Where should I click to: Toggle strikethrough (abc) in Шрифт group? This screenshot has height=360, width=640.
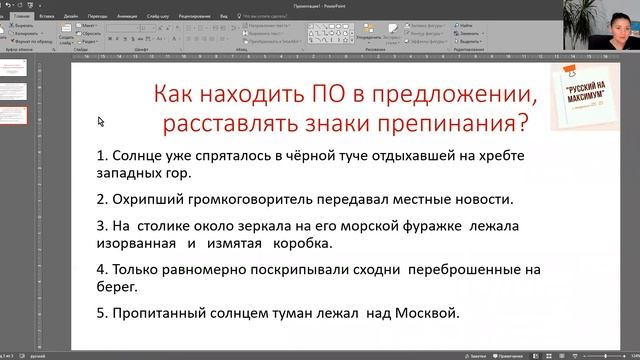click(140, 39)
